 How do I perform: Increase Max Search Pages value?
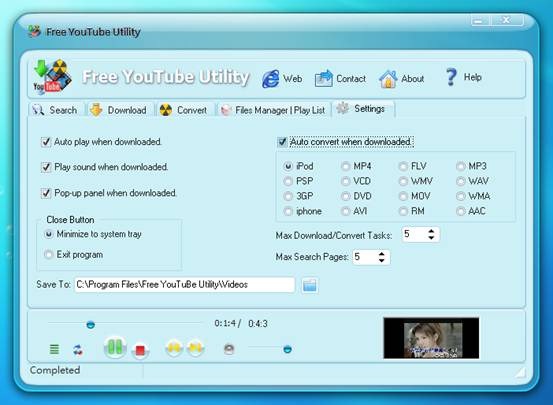381,254
